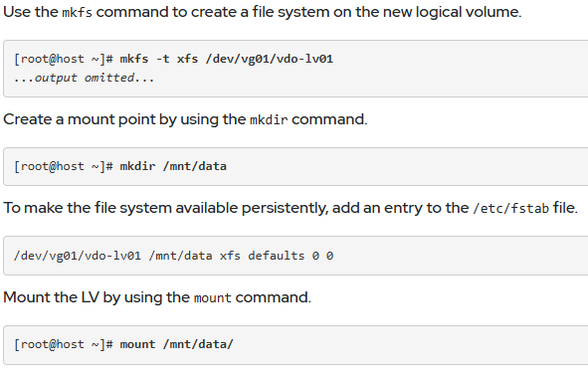Click the mkdir /mnt/data command

[x=173, y=166]
